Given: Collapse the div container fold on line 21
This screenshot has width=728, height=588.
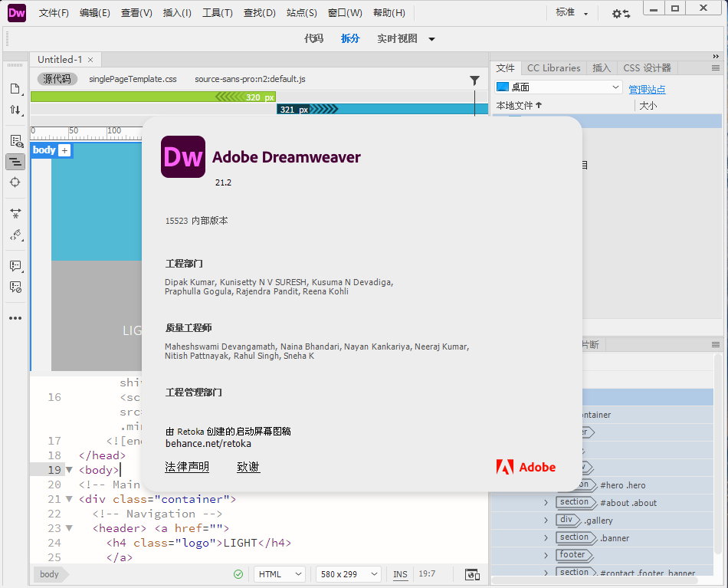Looking at the screenshot, I should click(69, 499).
